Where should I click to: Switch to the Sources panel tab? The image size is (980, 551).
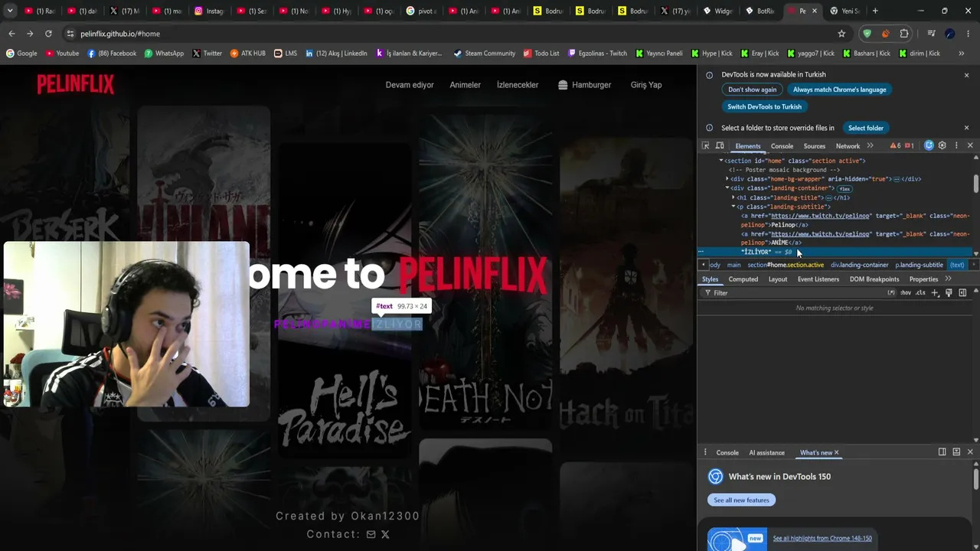tap(814, 145)
